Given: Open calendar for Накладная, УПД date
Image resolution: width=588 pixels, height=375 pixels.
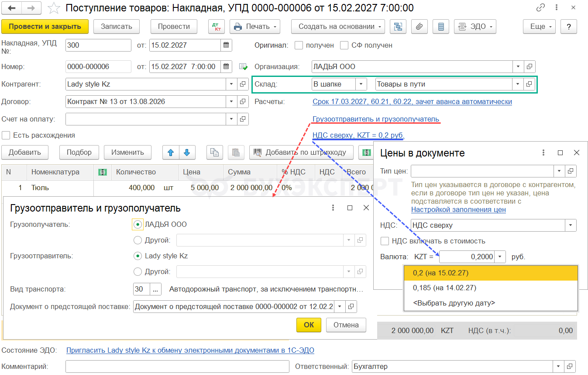Looking at the screenshot, I should coord(226,45).
